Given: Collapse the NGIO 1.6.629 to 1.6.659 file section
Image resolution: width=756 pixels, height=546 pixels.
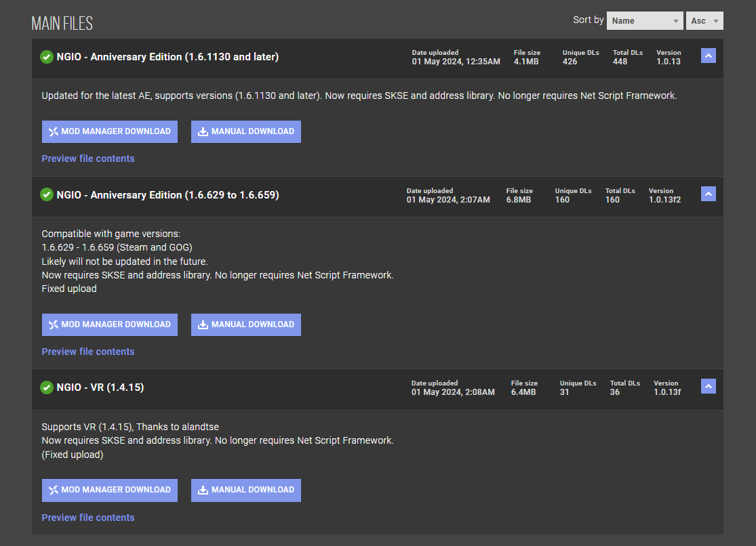Looking at the screenshot, I should (x=708, y=194).
